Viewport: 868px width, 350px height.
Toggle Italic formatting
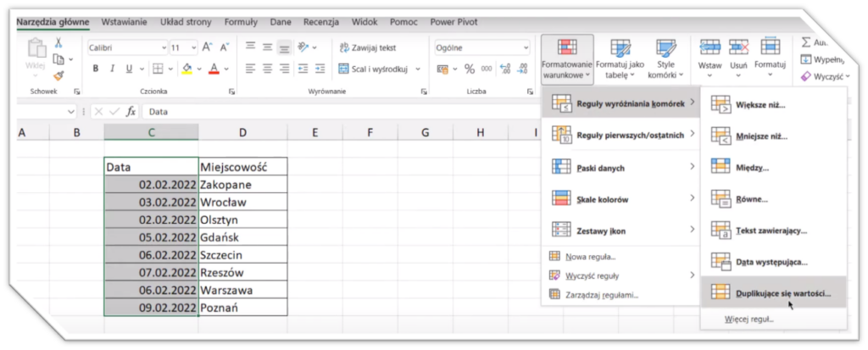click(111, 69)
